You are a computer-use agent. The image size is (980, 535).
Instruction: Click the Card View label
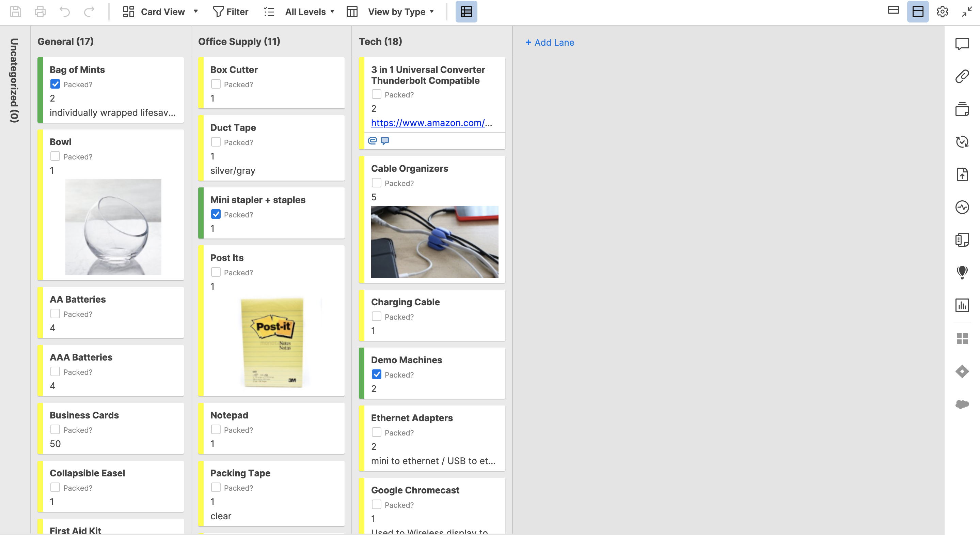(163, 12)
